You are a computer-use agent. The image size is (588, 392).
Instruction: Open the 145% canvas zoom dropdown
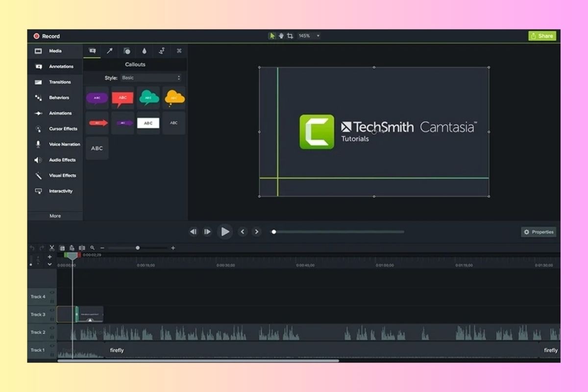click(309, 36)
